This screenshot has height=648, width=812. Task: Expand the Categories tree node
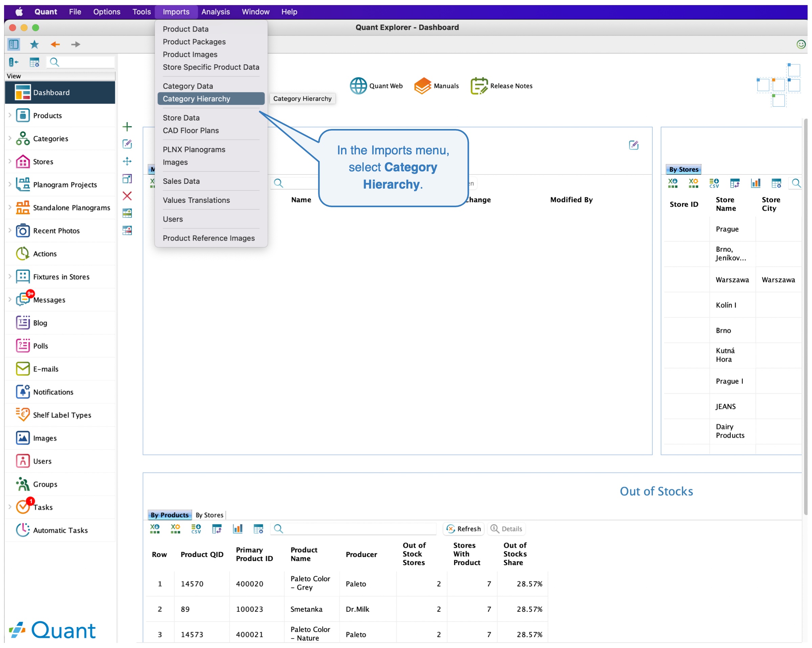coord(10,138)
